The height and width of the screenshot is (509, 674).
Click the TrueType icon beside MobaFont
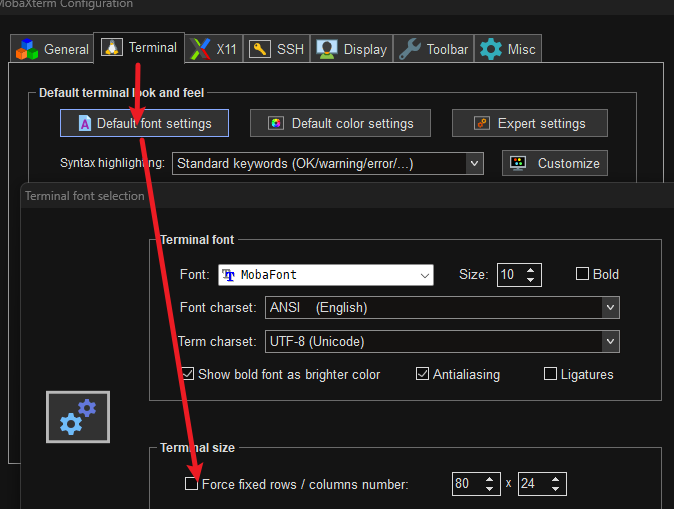tap(228, 275)
